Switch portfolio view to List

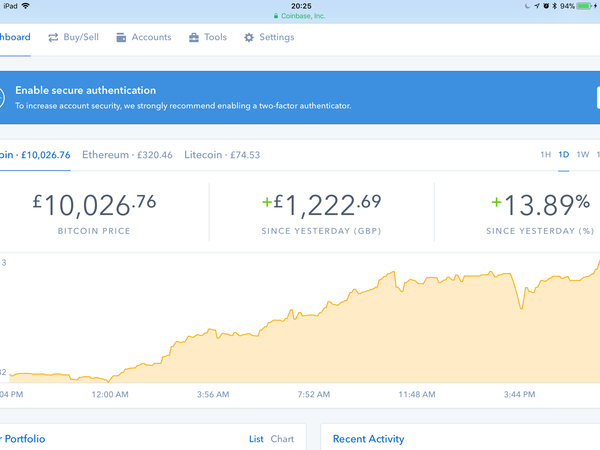(x=256, y=439)
